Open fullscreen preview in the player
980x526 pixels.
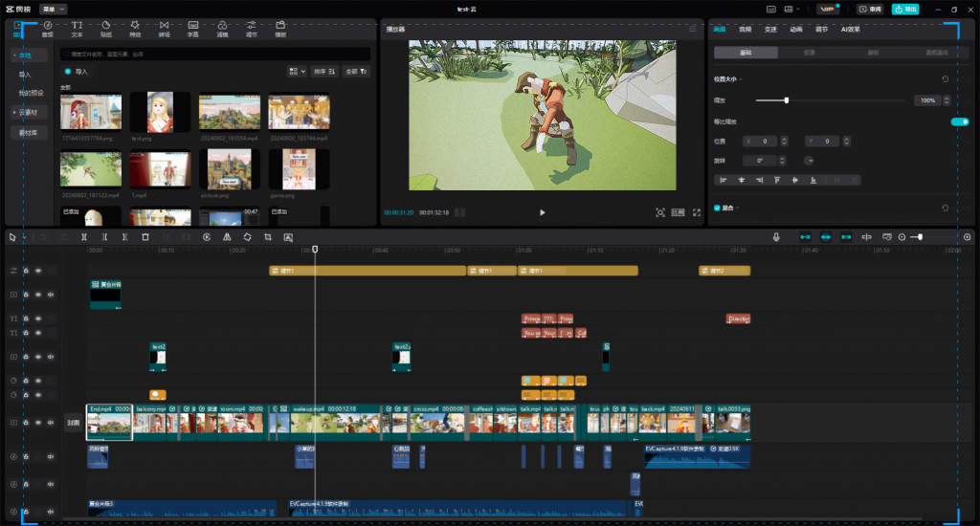pos(697,212)
